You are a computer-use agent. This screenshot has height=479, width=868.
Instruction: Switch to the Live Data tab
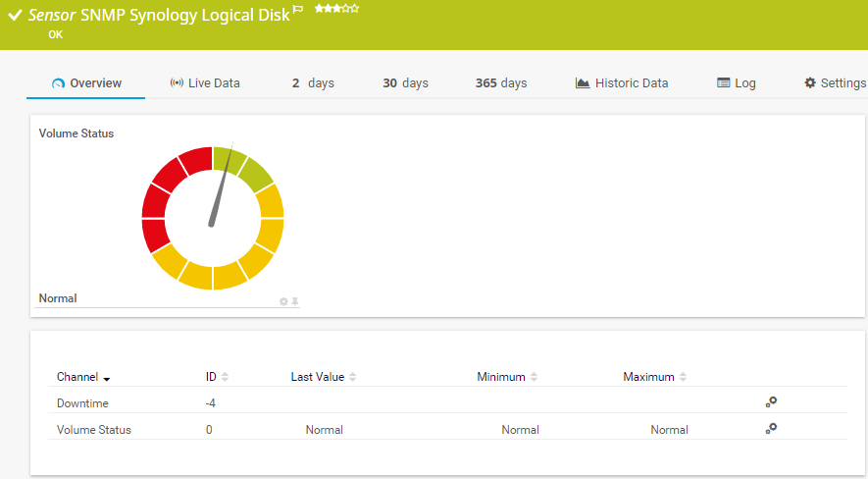205,83
